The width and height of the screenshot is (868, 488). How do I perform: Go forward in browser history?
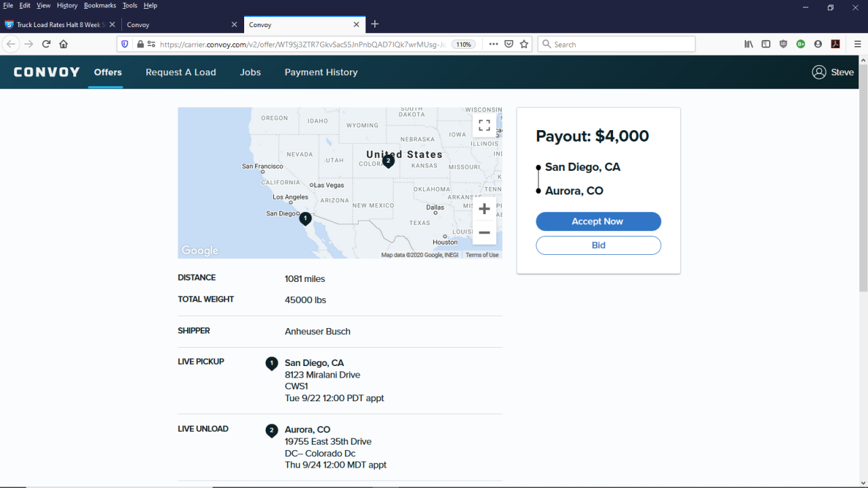tap(28, 44)
